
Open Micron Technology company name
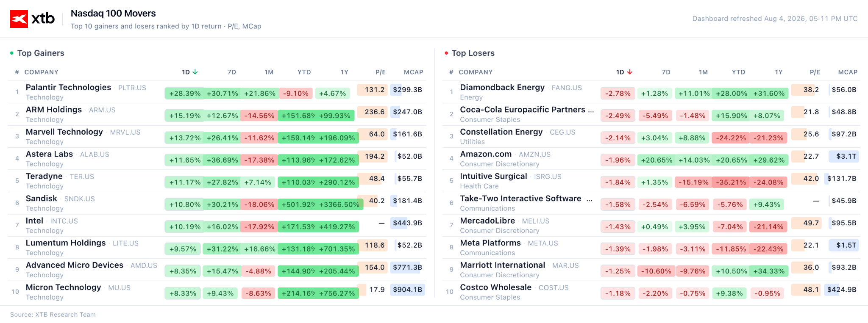coord(64,287)
